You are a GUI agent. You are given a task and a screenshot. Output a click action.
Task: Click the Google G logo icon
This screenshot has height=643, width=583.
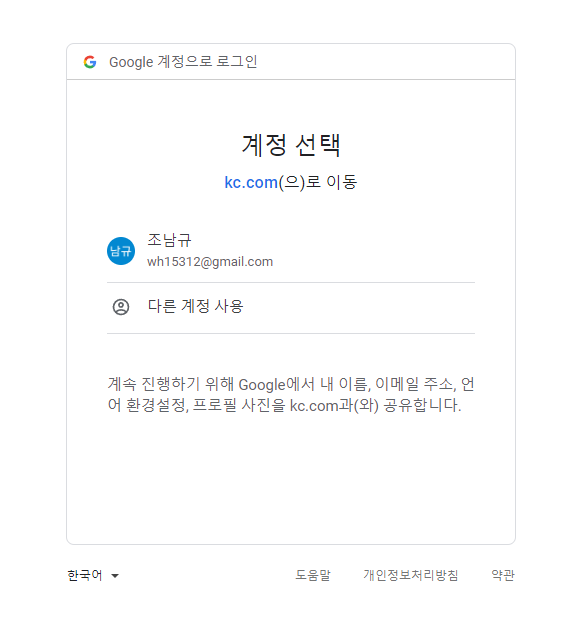(x=90, y=62)
